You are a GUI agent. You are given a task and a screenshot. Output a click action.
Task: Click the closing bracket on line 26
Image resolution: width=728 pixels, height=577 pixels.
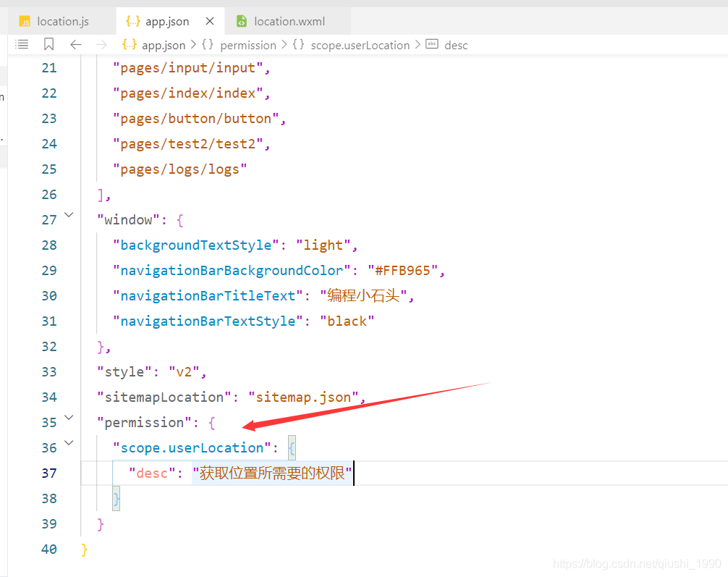(x=101, y=195)
